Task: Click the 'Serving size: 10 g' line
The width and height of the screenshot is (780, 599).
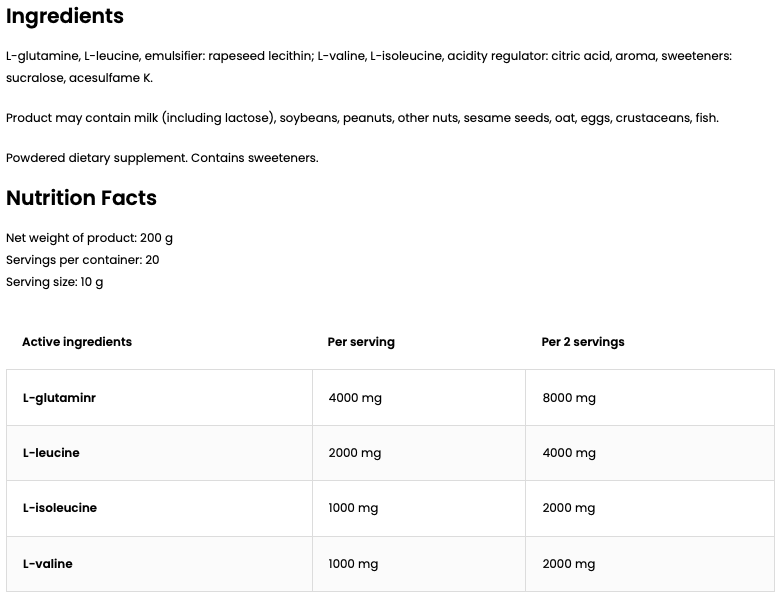Action: pos(54,282)
